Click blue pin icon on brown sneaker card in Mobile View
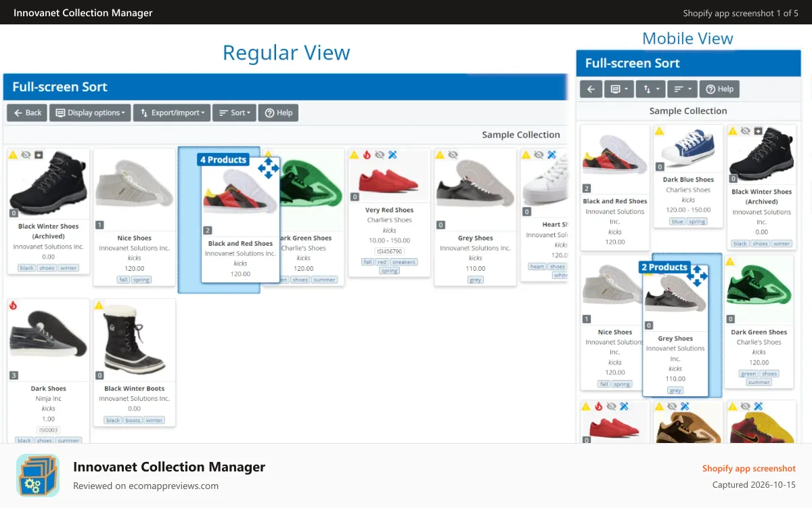 [x=685, y=406]
